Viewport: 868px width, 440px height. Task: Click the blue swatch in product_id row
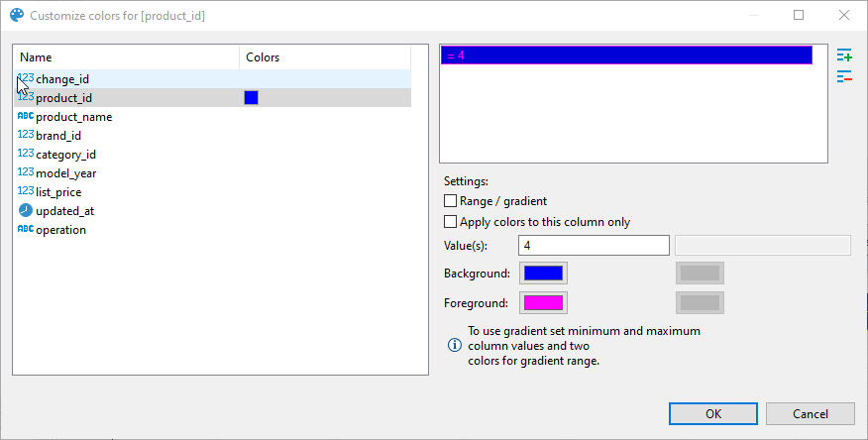pyautogui.click(x=252, y=98)
